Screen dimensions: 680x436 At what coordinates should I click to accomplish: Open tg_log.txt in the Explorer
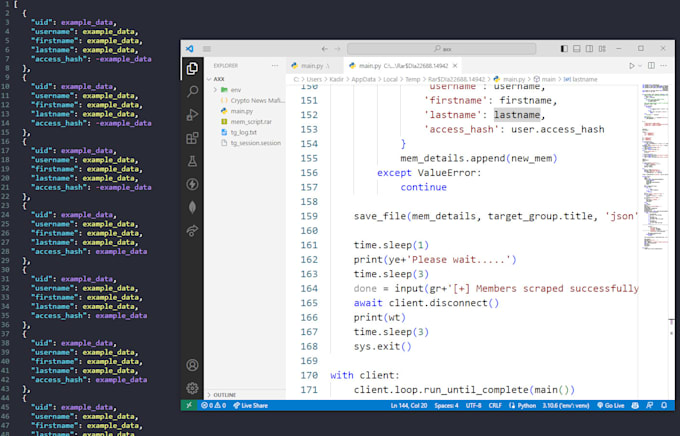click(x=245, y=132)
